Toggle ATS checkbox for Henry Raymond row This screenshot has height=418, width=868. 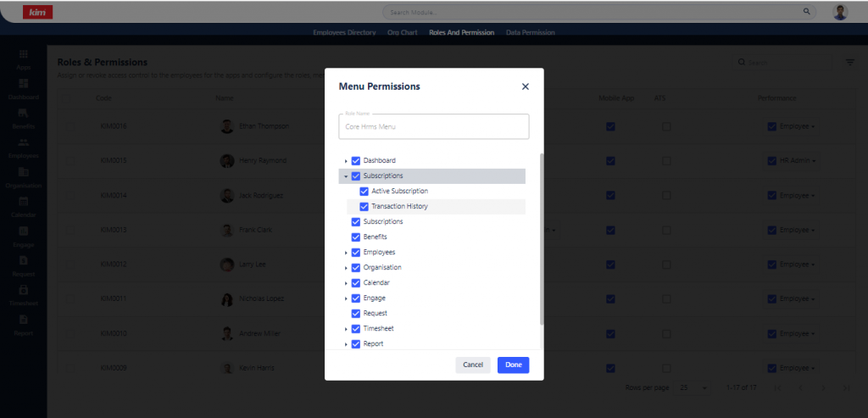pyautogui.click(x=666, y=161)
